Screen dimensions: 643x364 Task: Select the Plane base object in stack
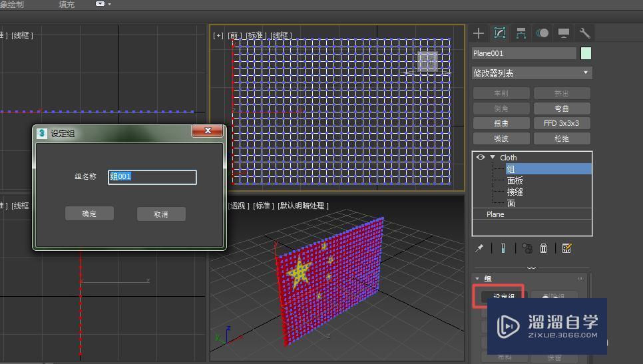click(495, 214)
